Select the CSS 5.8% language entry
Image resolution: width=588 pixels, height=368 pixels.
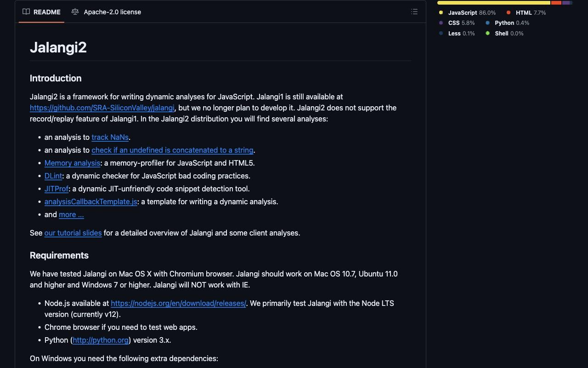click(x=457, y=23)
